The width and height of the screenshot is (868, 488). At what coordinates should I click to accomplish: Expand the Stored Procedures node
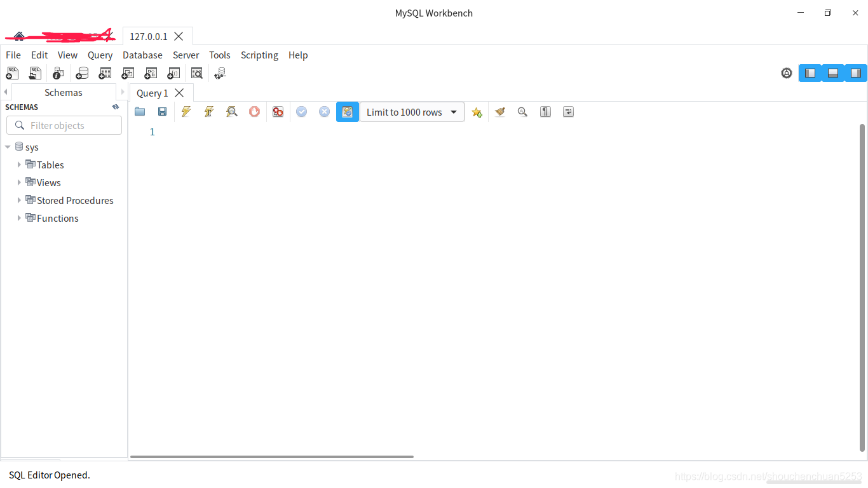pyautogui.click(x=19, y=200)
